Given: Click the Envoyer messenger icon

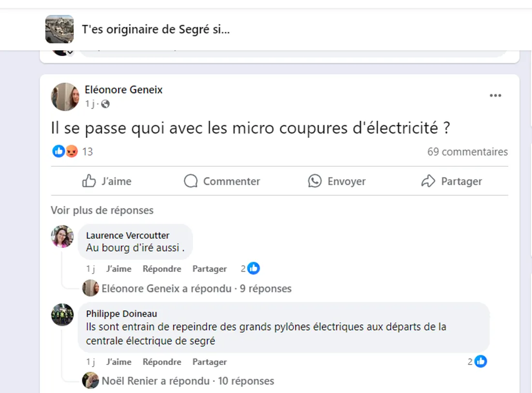Looking at the screenshot, I should coord(314,181).
